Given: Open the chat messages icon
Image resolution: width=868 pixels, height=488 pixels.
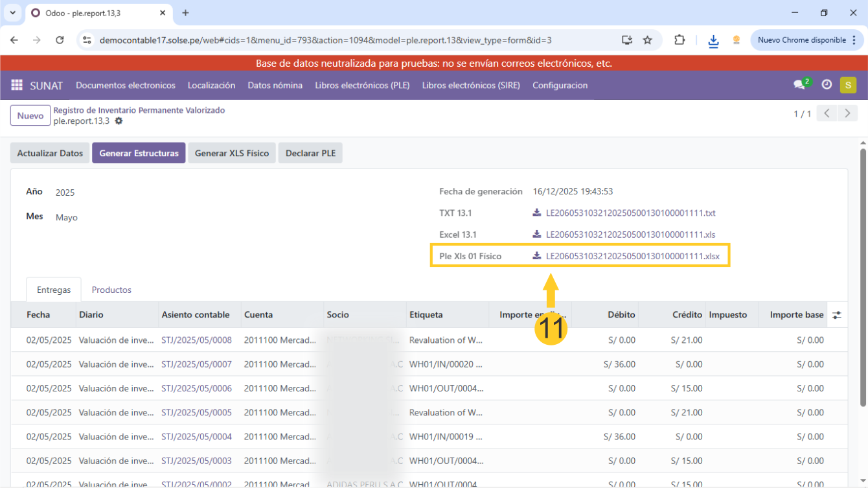Looking at the screenshot, I should [799, 85].
